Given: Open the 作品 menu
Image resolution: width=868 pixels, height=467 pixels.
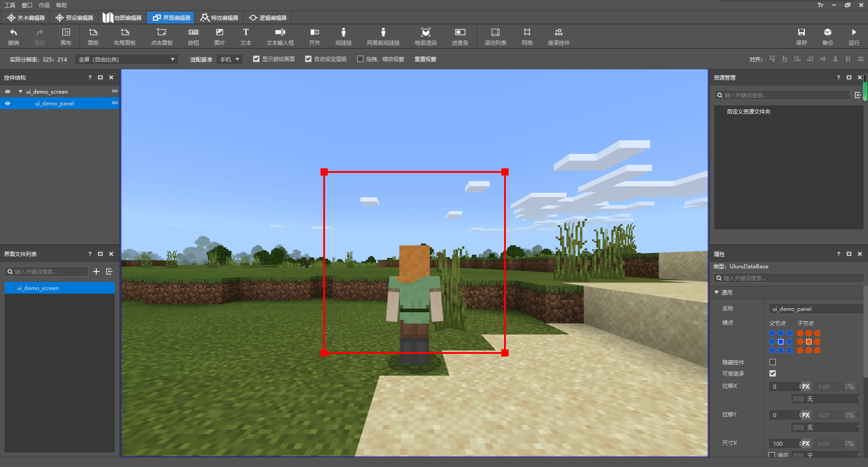Looking at the screenshot, I should [x=44, y=5].
